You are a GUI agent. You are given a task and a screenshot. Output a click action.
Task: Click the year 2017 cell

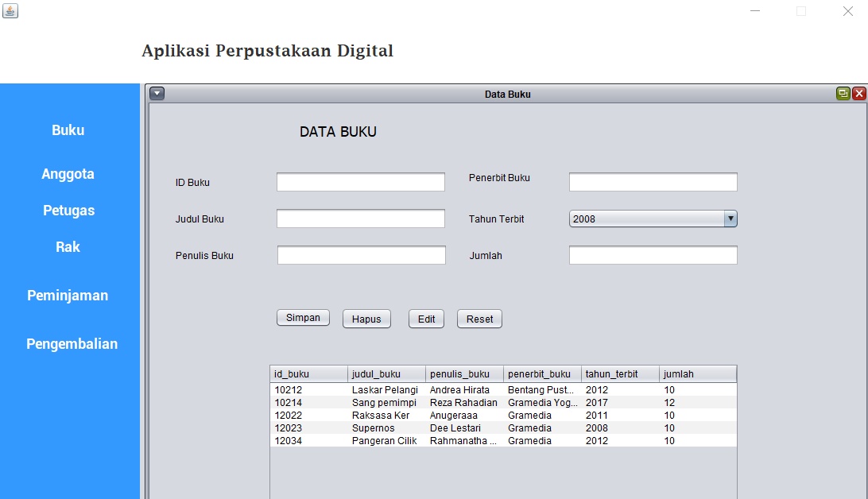(620, 402)
